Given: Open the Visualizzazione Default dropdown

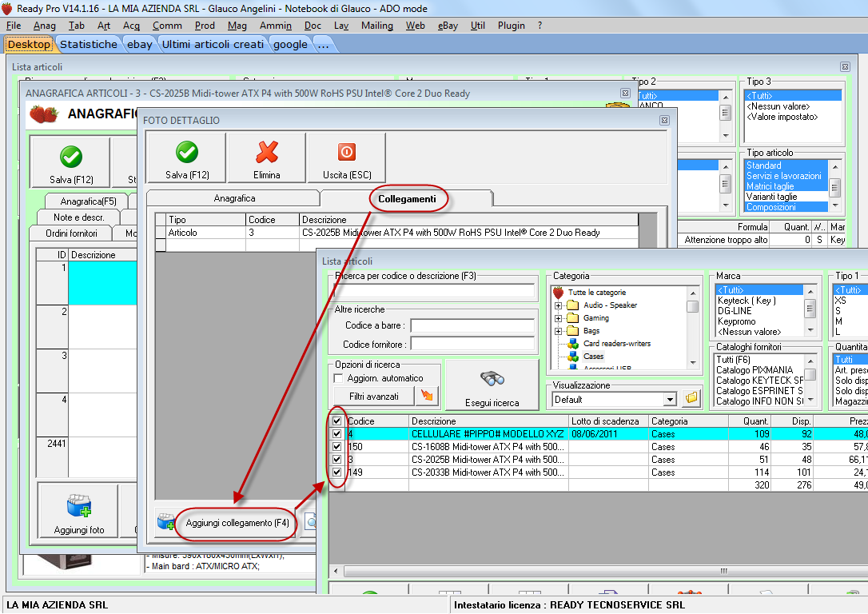Looking at the screenshot, I should (x=670, y=399).
